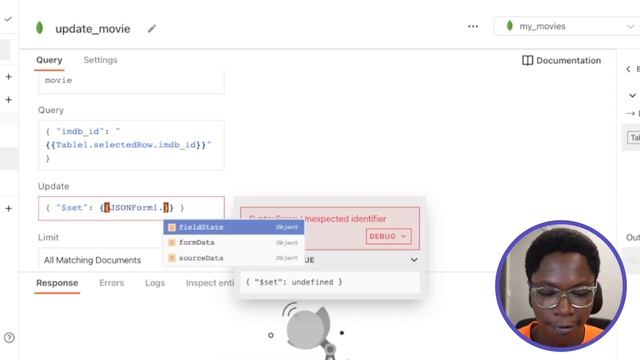
Task: Open the three-dot more options menu
Action: point(473,27)
